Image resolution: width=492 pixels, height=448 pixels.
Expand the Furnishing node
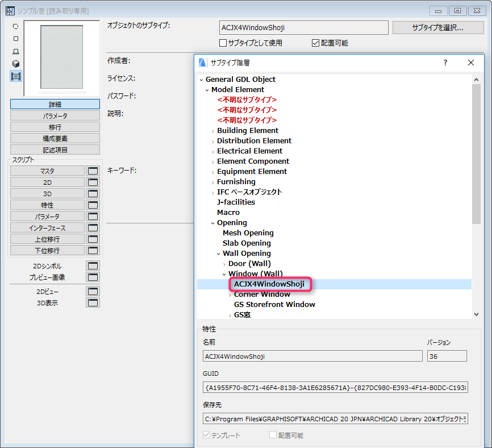212,182
